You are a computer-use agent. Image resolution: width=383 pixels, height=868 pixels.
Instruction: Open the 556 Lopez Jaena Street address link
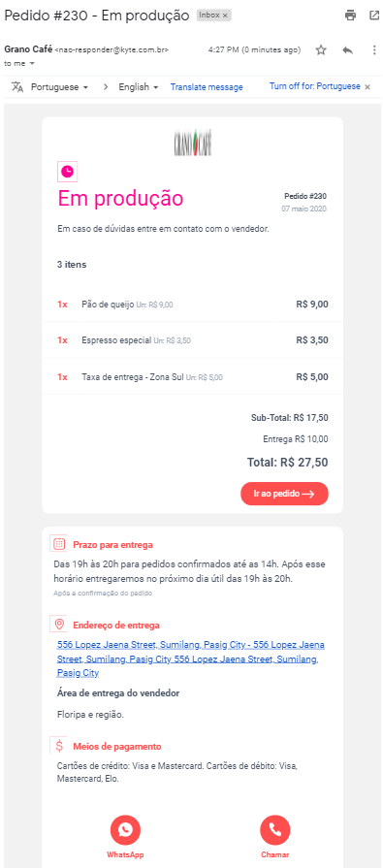[x=191, y=659]
